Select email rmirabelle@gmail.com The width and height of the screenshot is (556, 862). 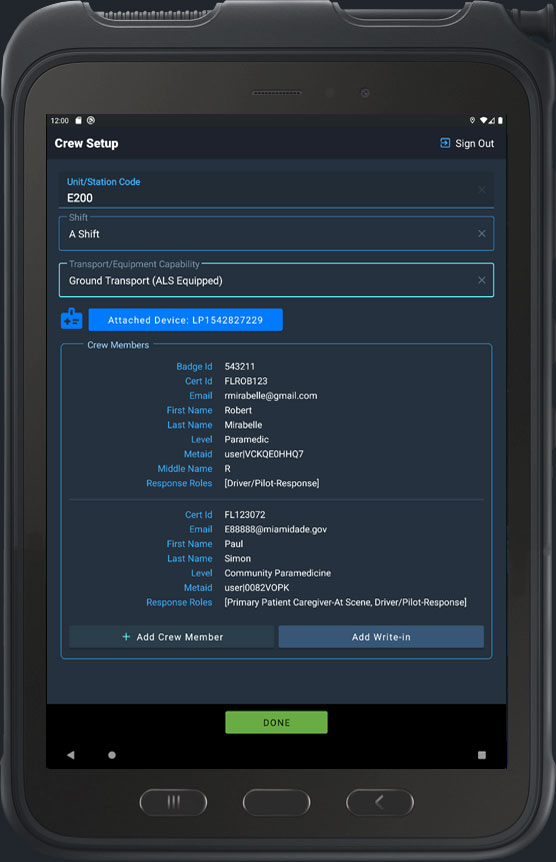click(271, 396)
